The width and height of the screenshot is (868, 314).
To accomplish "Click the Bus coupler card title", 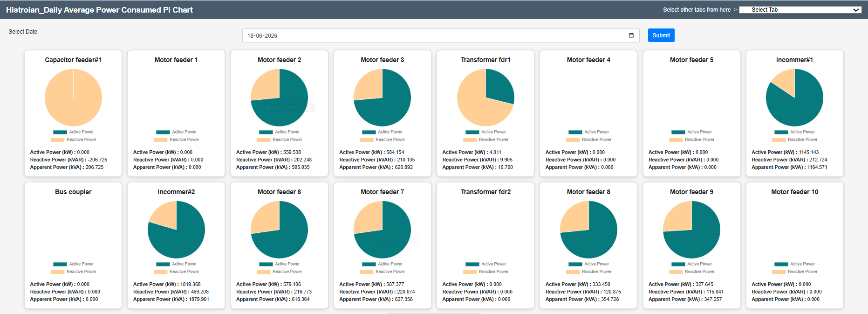I will 73,192.
